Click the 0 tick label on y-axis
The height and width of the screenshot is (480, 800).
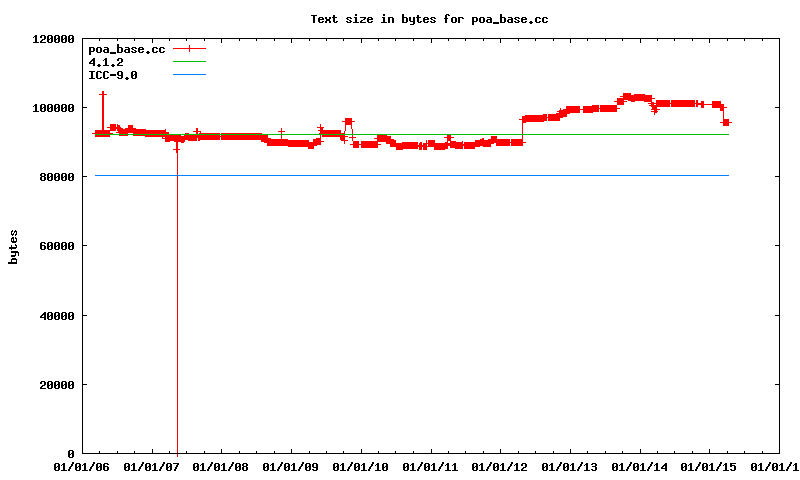pos(71,454)
